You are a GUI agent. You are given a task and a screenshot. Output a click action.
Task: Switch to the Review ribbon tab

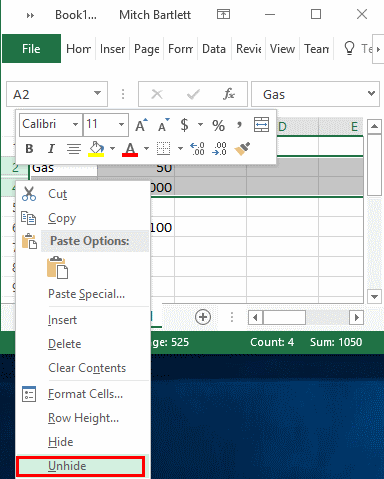pos(249,49)
